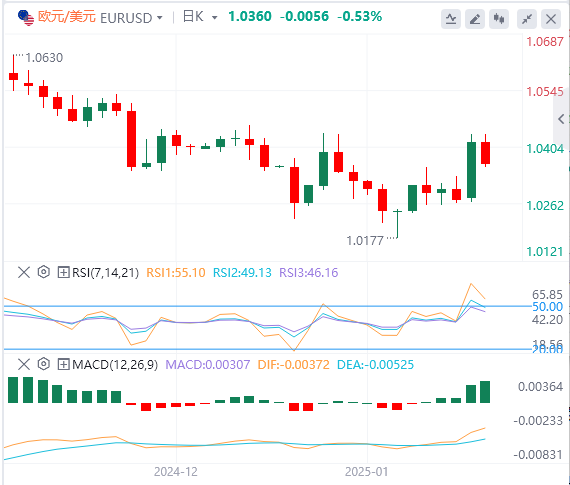Remove the RSI indicator panel
Image resolution: width=570 pixels, height=485 pixels.
pos(24,272)
